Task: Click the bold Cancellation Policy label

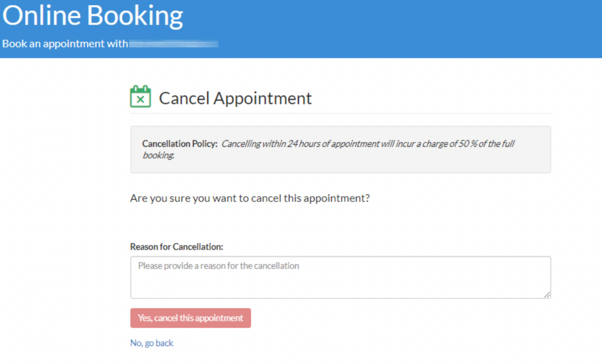Action: 180,144
